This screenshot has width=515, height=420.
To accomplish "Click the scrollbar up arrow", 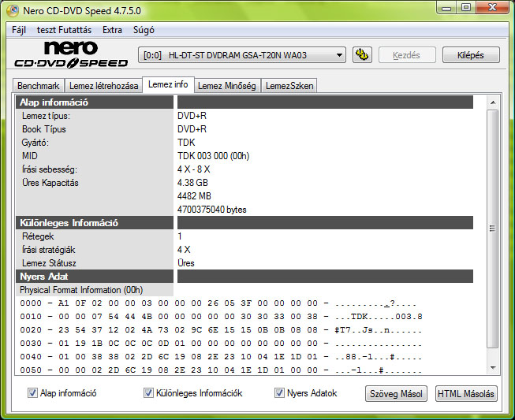I will pyautogui.click(x=493, y=102).
